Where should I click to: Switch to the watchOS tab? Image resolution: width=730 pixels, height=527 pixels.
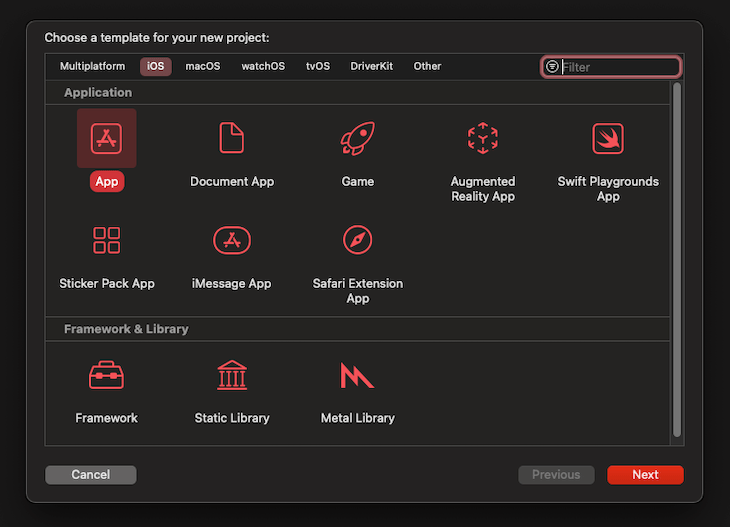263,66
